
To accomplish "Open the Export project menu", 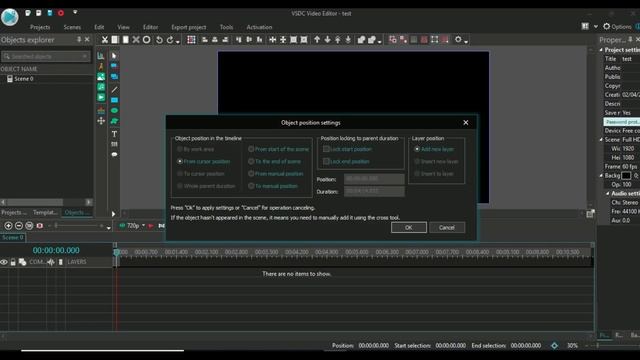I will (x=189, y=27).
